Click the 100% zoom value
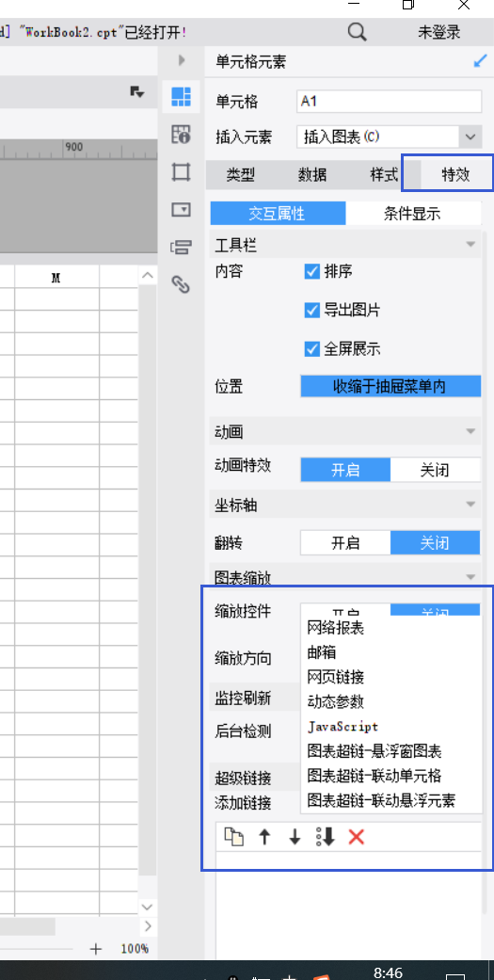The image size is (494, 980). pyautogui.click(x=135, y=949)
